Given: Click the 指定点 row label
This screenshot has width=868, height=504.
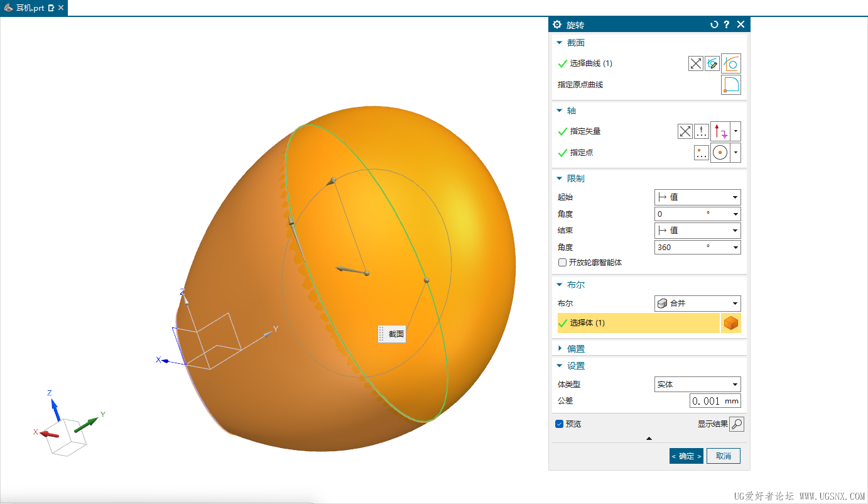Looking at the screenshot, I should point(582,153).
